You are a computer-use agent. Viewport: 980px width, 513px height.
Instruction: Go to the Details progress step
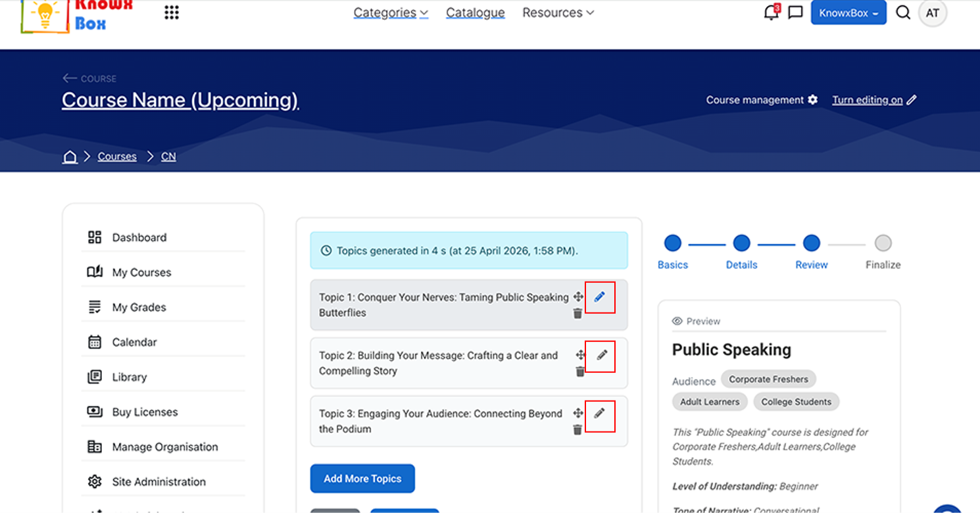coord(741,253)
